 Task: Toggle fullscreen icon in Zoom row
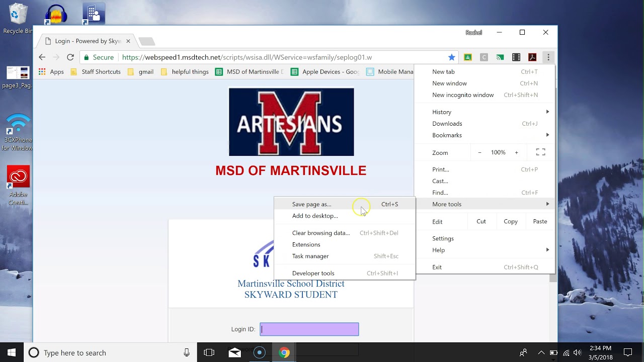click(x=541, y=152)
